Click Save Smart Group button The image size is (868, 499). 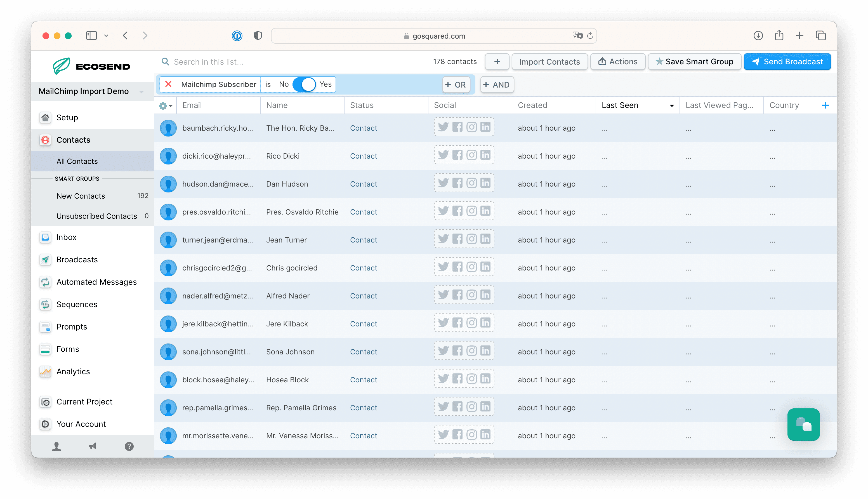click(x=694, y=62)
